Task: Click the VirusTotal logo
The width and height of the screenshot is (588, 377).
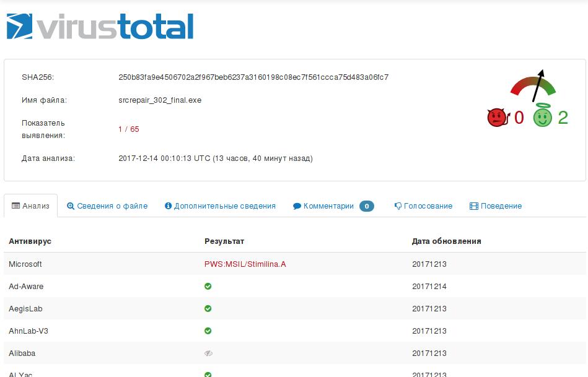Action: click(x=99, y=26)
